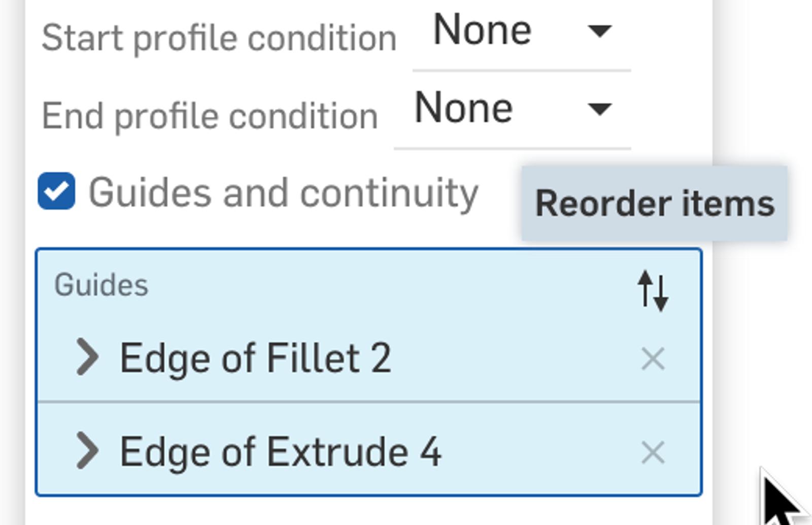The image size is (812, 525).
Task: Toggle via the Guides and continuity label
Action: pos(283,193)
